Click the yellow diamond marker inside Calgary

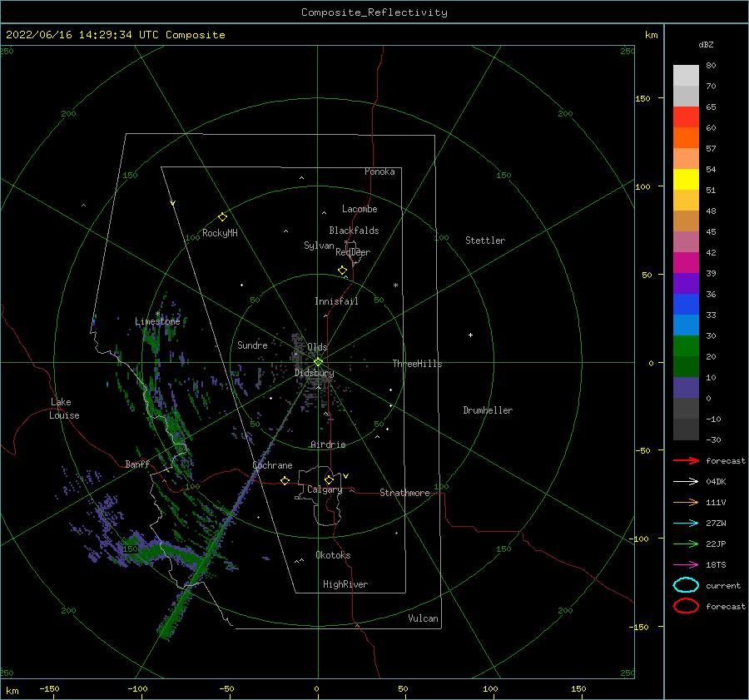click(329, 479)
